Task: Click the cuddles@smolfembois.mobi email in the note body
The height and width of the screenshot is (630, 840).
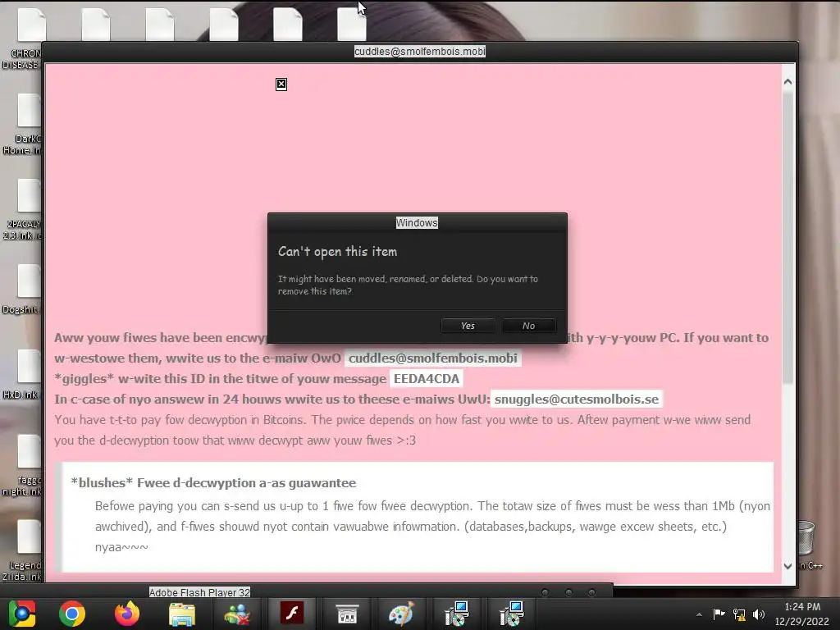Action: [433, 358]
